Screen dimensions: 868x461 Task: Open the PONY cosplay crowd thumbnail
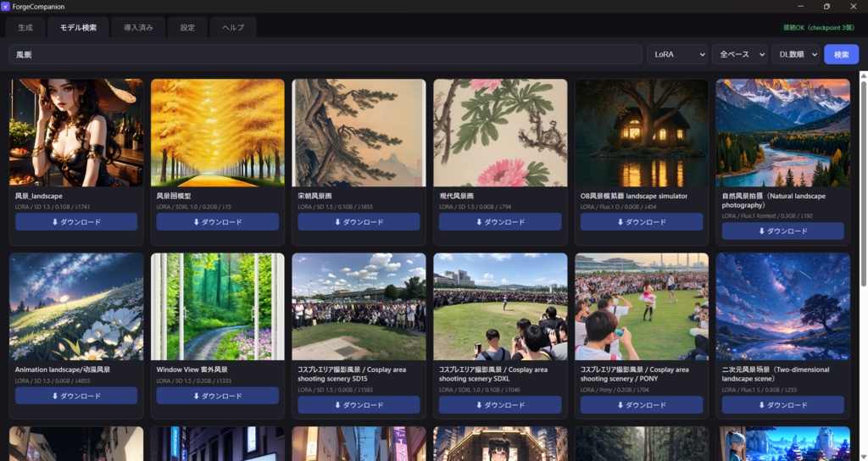tap(642, 307)
